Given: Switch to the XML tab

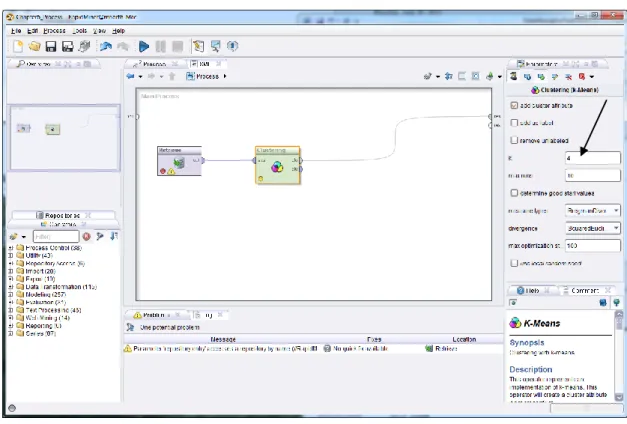Looking at the screenshot, I should point(204,64).
